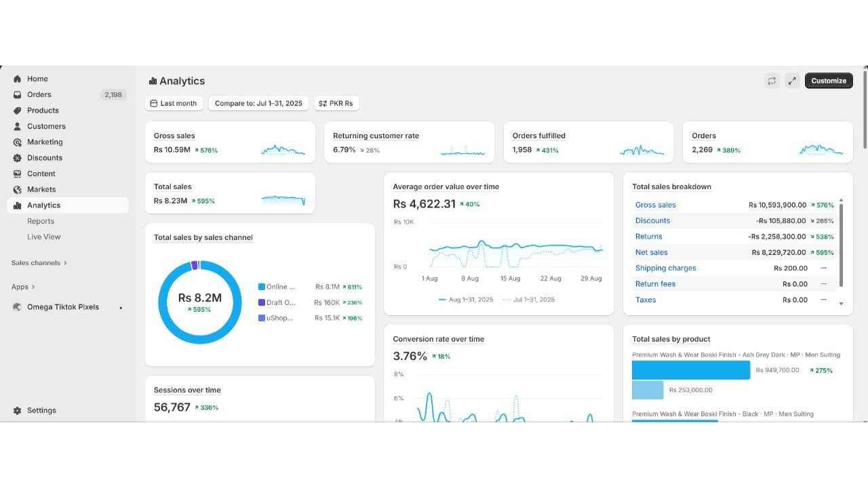Click the Settings gear icon

[18, 411]
